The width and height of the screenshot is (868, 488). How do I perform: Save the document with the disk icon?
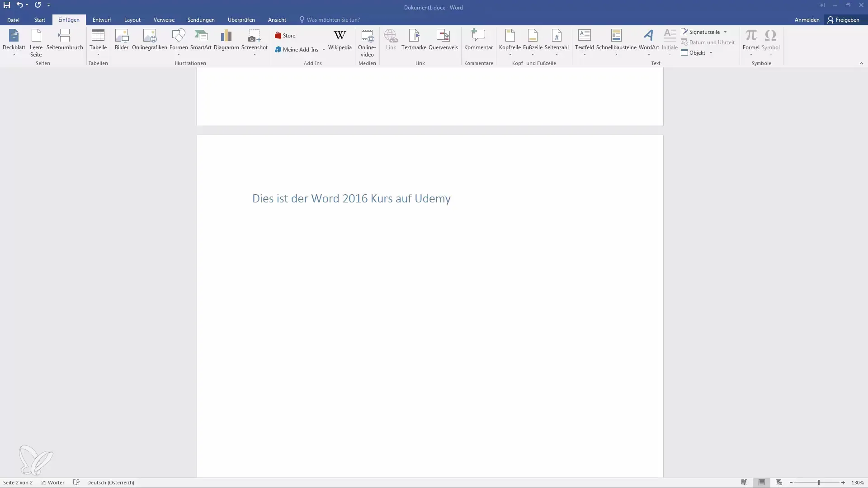point(7,5)
